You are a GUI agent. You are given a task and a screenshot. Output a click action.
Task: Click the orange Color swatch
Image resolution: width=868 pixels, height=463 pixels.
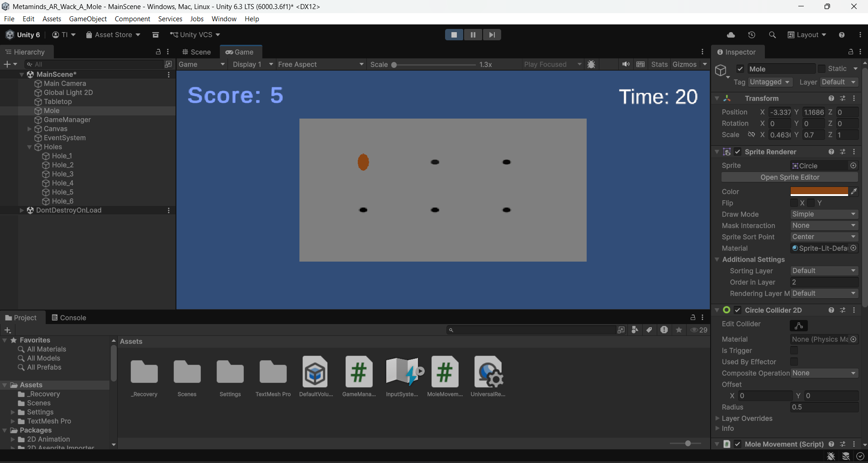tap(819, 191)
